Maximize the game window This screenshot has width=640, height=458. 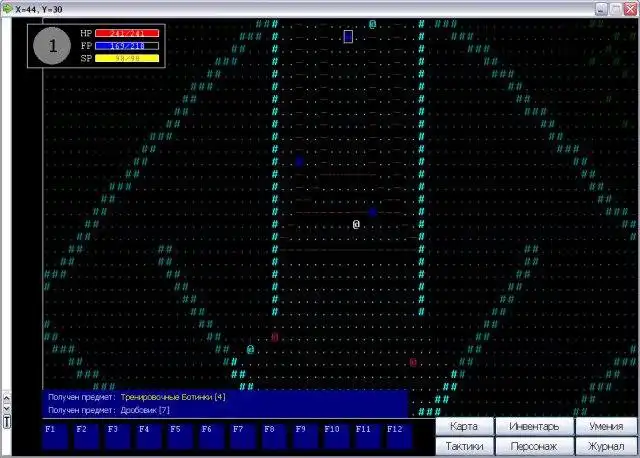pos(616,9)
